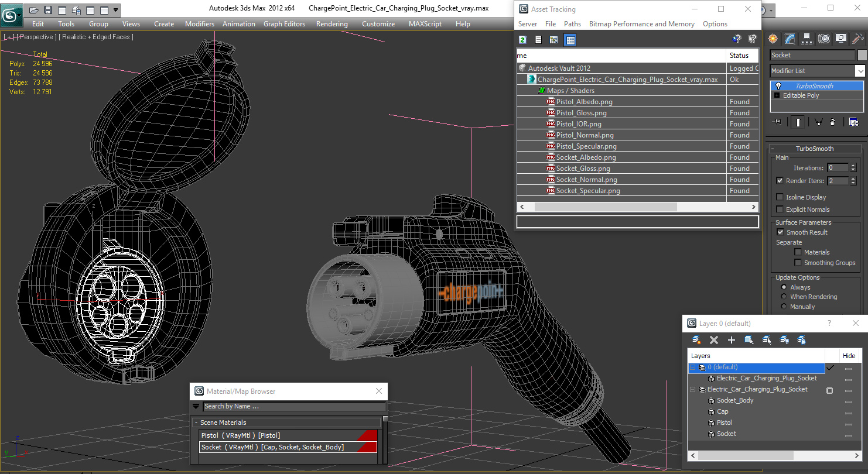Click Add Selected Objects plus icon
This screenshot has width=868, height=474.
coord(732,340)
